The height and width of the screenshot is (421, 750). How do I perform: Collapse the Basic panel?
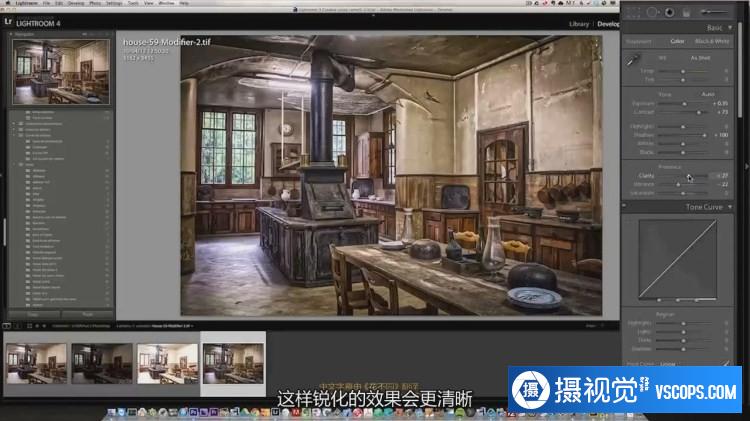point(730,28)
